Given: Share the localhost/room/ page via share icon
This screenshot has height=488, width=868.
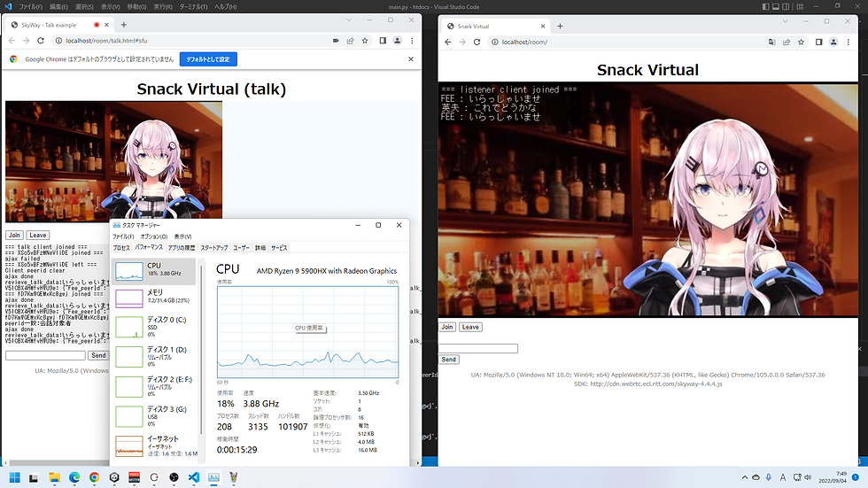Looking at the screenshot, I should click(x=787, y=42).
